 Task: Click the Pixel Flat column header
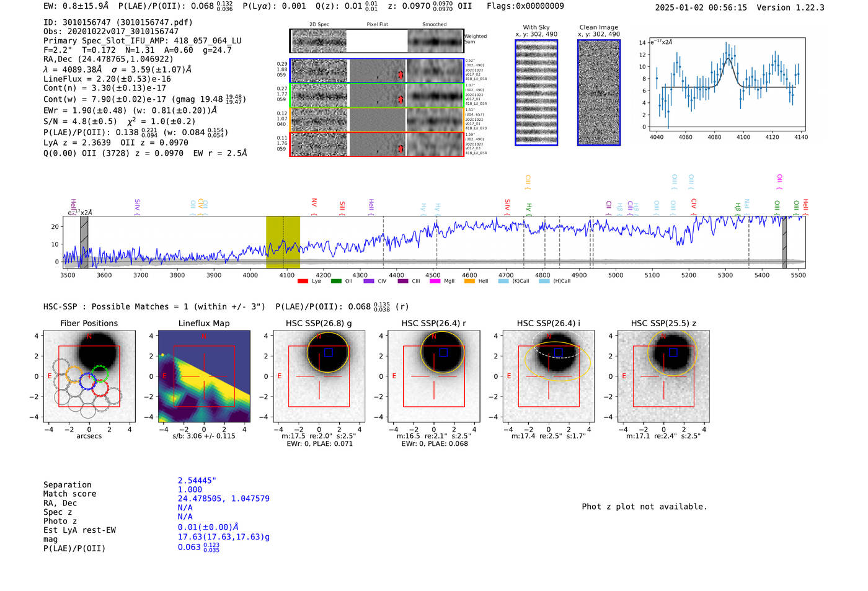(377, 25)
